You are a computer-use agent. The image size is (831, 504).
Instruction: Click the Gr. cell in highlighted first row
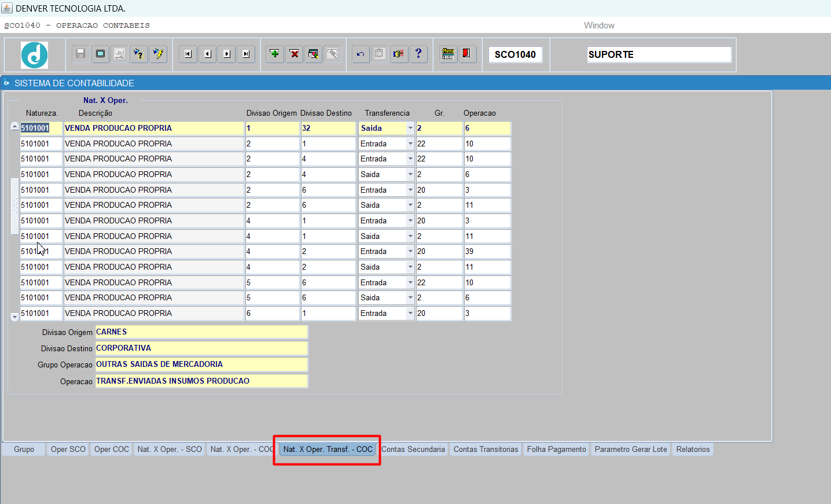point(439,128)
